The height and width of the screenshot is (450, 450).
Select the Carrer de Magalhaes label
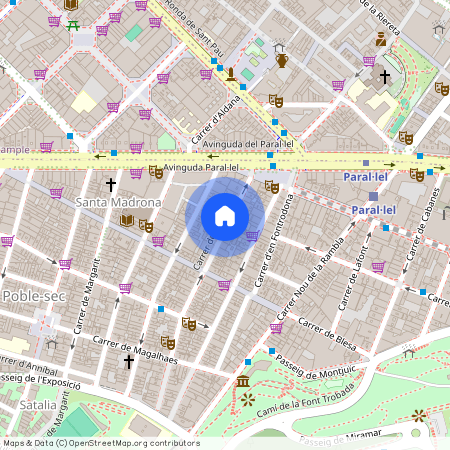(135, 350)
